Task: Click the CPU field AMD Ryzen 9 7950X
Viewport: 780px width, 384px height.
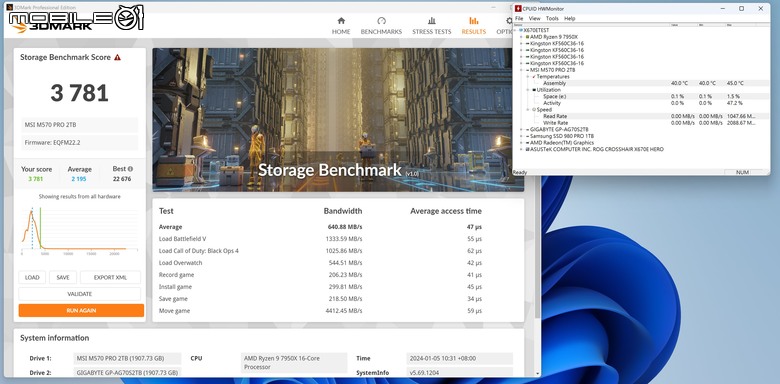Action: click(x=294, y=363)
